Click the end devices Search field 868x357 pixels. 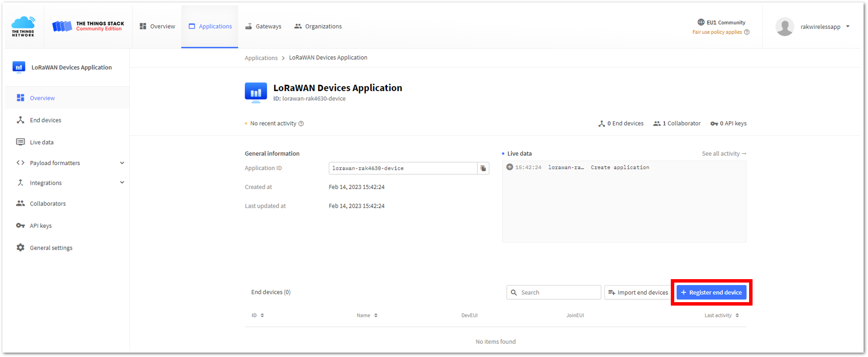coord(554,292)
